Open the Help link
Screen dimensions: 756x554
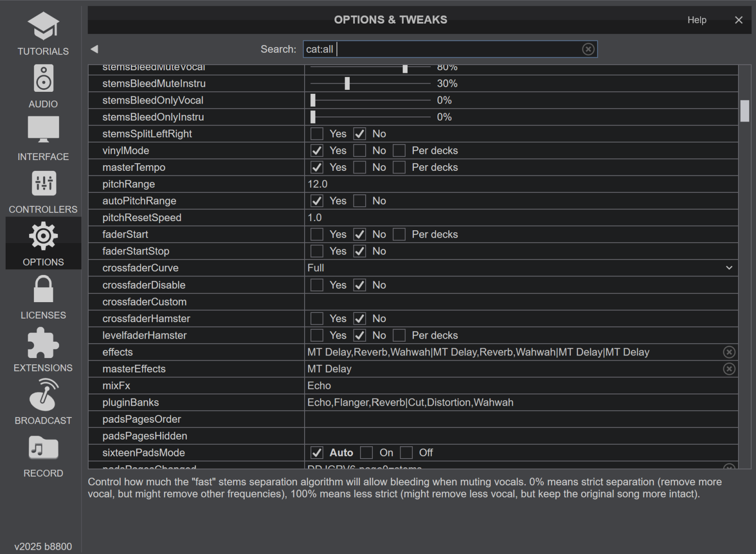(x=697, y=20)
